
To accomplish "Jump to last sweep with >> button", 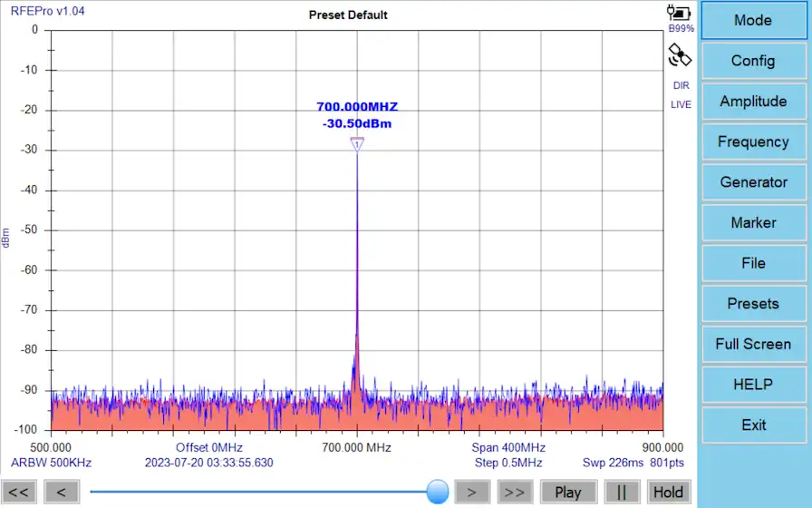I will 514,492.
